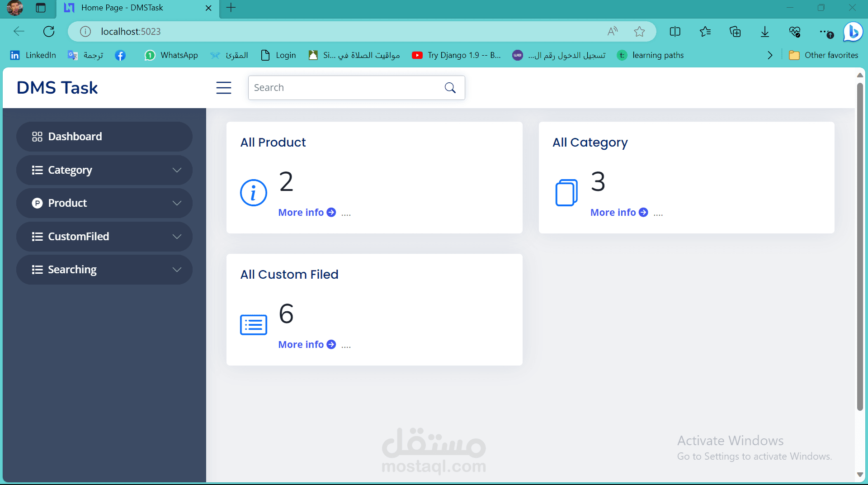This screenshot has width=868, height=485.
Task: Click the search magnifier icon
Action: click(x=450, y=87)
